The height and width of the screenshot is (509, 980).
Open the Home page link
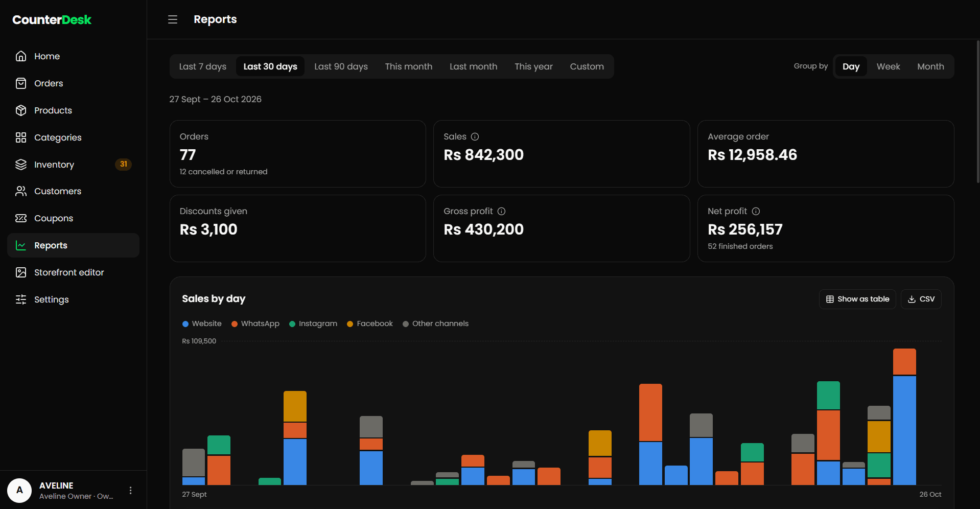coord(73,56)
